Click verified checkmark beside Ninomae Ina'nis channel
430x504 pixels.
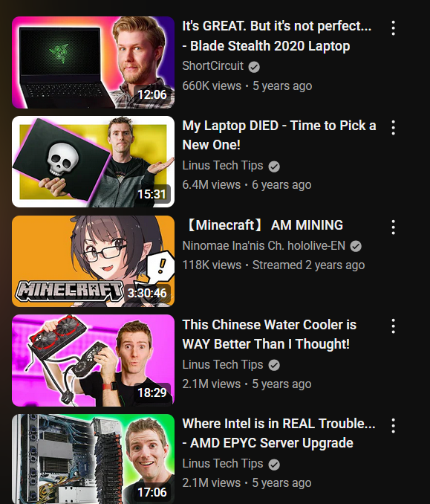[356, 246]
